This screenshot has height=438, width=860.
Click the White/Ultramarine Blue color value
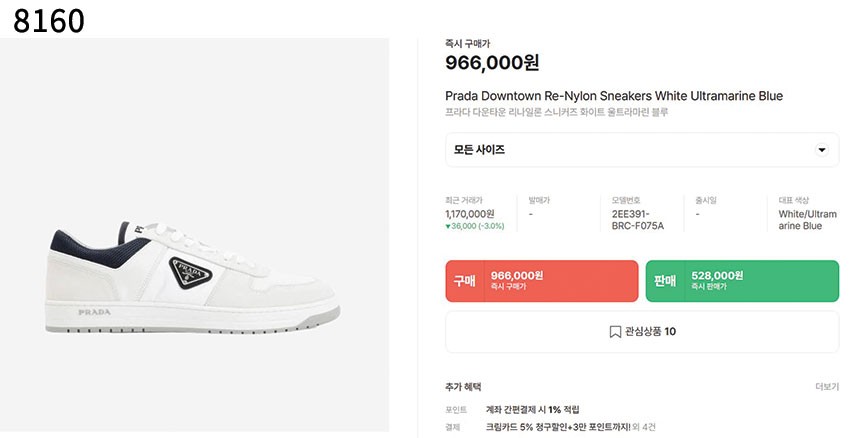807,220
